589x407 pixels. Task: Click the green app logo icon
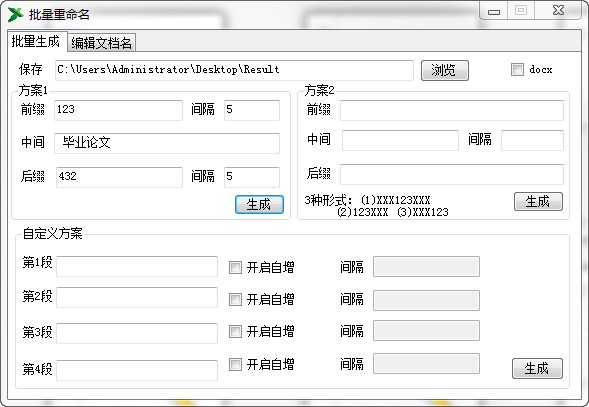15,14
